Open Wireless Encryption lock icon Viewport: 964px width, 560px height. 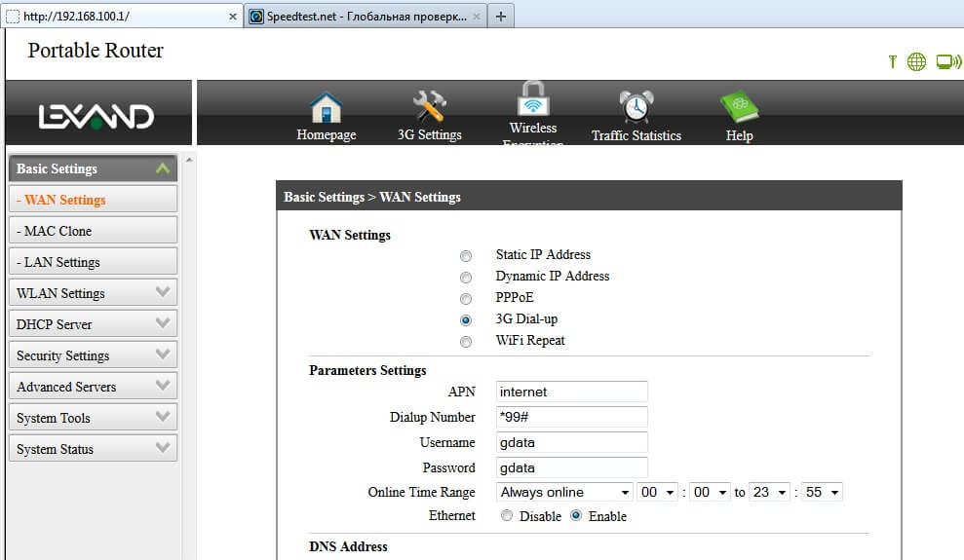point(533,100)
